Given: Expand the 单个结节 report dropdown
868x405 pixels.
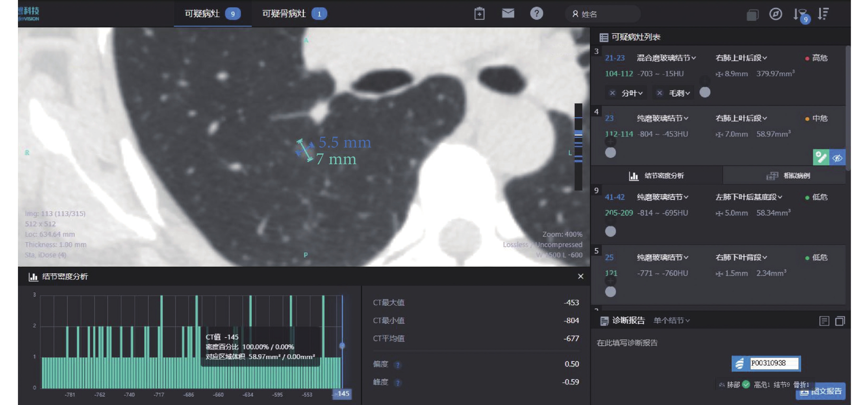Looking at the screenshot, I should tap(671, 320).
